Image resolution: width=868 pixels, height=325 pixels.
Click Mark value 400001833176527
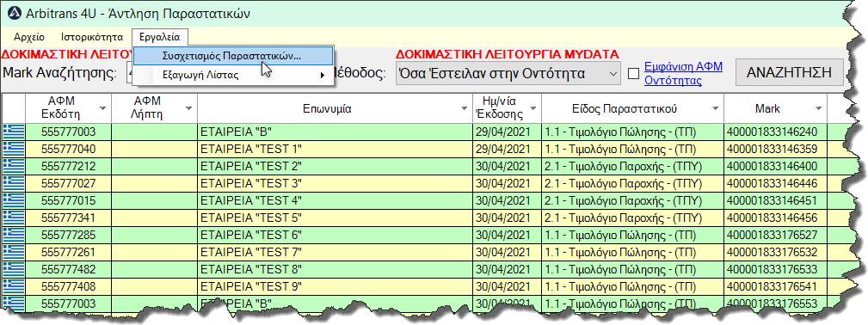775,236
